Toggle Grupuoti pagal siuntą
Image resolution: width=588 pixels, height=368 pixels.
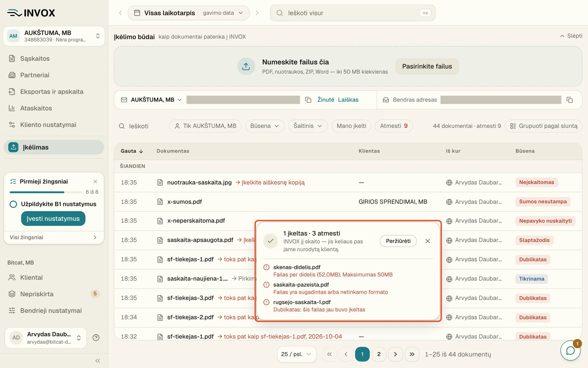(x=543, y=126)
